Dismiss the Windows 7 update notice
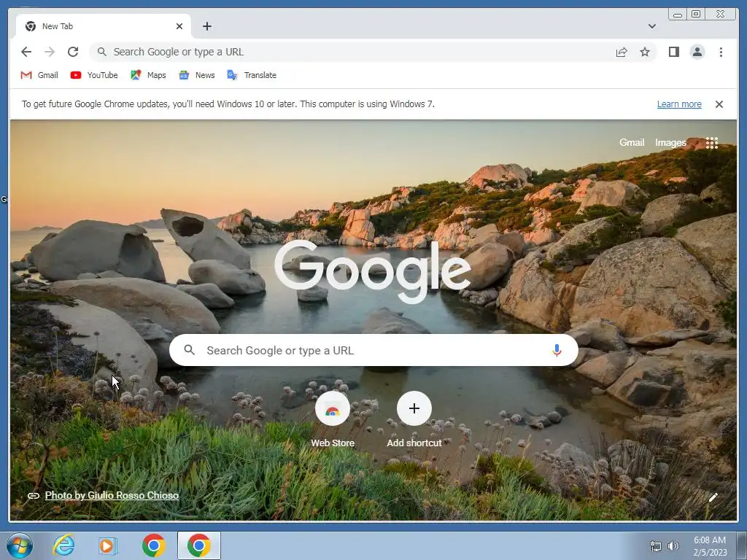 coord(719,104)
